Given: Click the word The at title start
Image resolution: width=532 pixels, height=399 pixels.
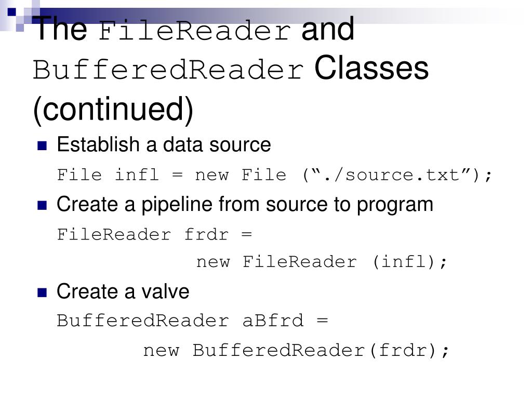Looking at the screenshot, I should (60, 29).
